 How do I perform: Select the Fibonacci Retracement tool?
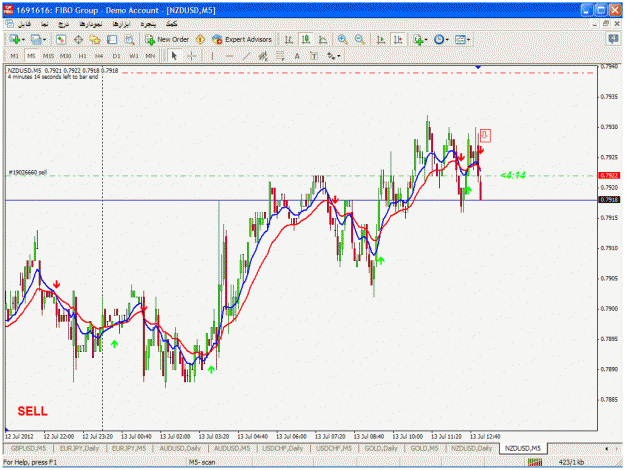click(280, 56)
